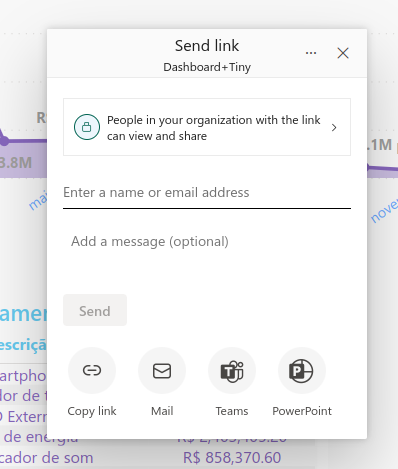Click the purple chart data point marker
This screenshot has width=398, height=469.
4,141
